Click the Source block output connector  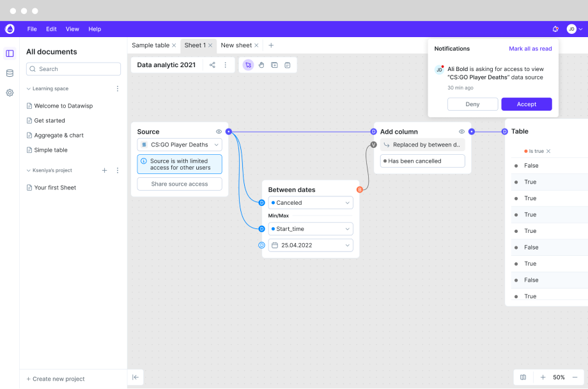[229, 131]
